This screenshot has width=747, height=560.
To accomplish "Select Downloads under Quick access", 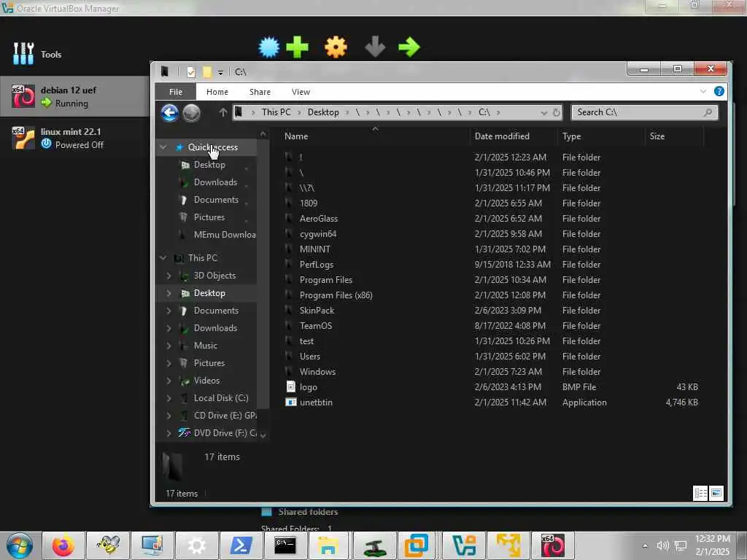I will 215,182.
